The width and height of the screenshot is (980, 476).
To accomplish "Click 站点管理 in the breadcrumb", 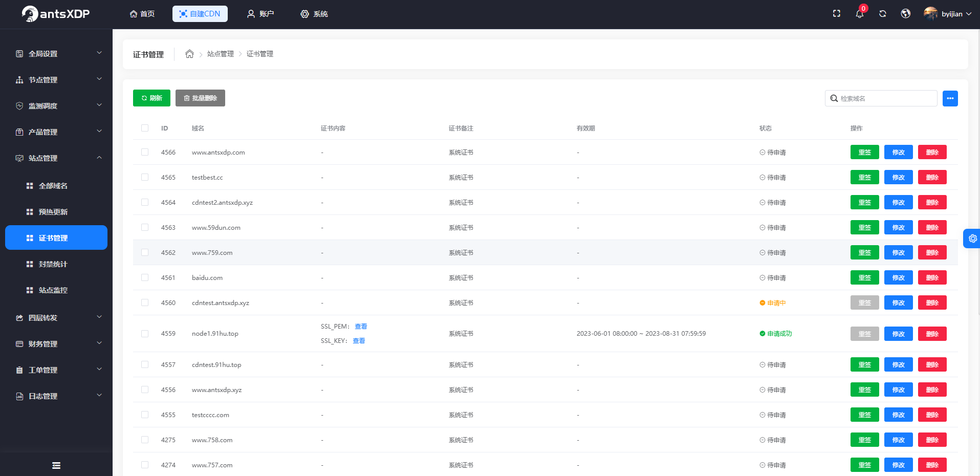I will 221,54.
